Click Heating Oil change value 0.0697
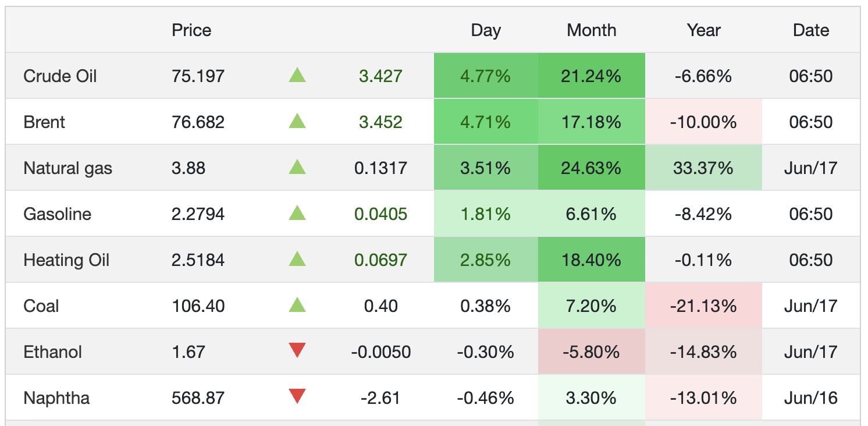Image resolution: width=868 pixels, height=426 pixels. (x=380, y=260)
